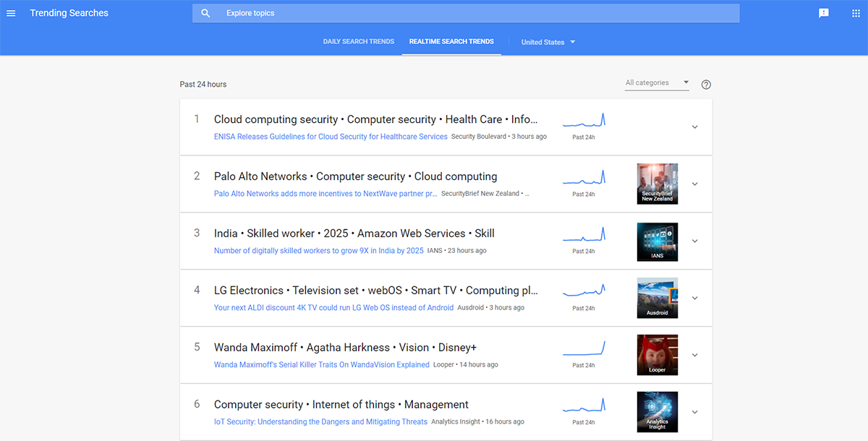The height and width of the screenshot is (441, 868).
Task: Expand the India Skilled worker trend row
Action: 694,241
